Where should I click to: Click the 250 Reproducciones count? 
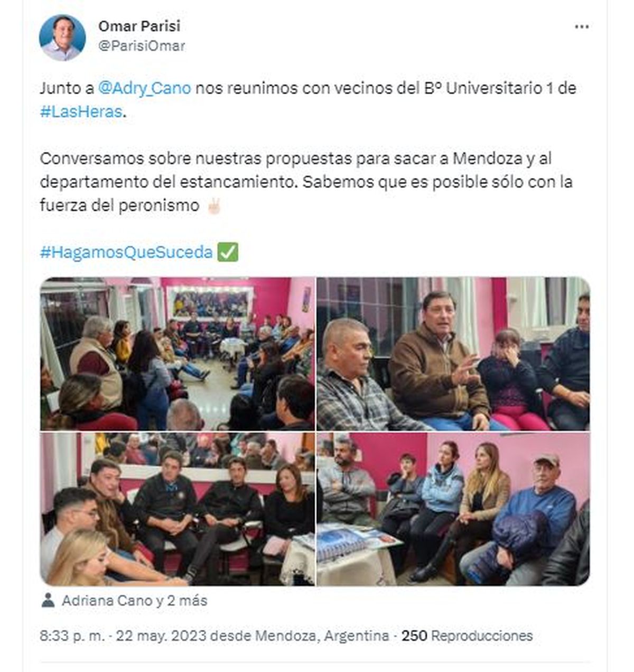[x=467, y=636]
